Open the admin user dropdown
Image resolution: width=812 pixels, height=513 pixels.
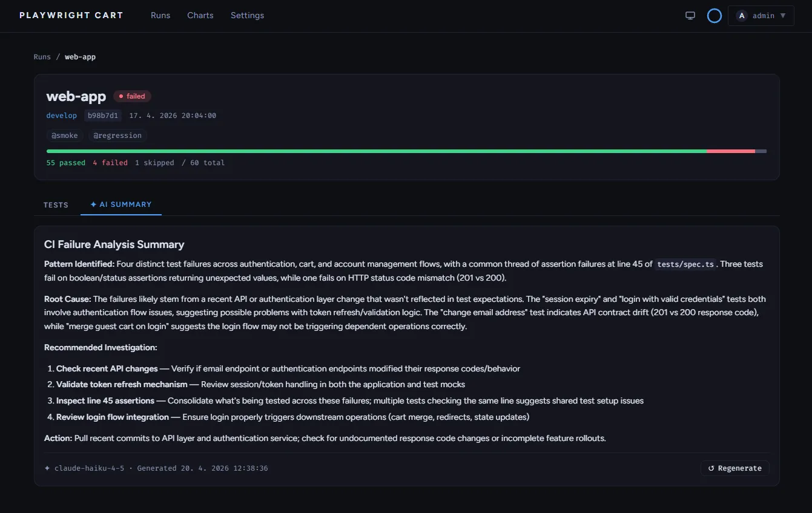pos(761,16)
